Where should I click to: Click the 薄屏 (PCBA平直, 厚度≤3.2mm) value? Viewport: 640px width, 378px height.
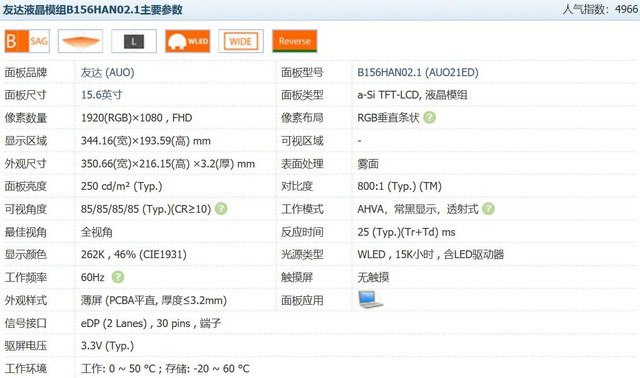click(x=154, y=300)
